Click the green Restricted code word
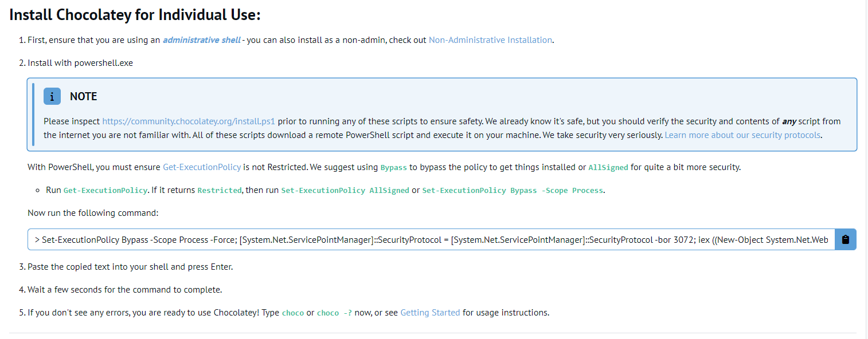This screenshot has height=339, width=868. pyautogui.click(x=220, y=191)
